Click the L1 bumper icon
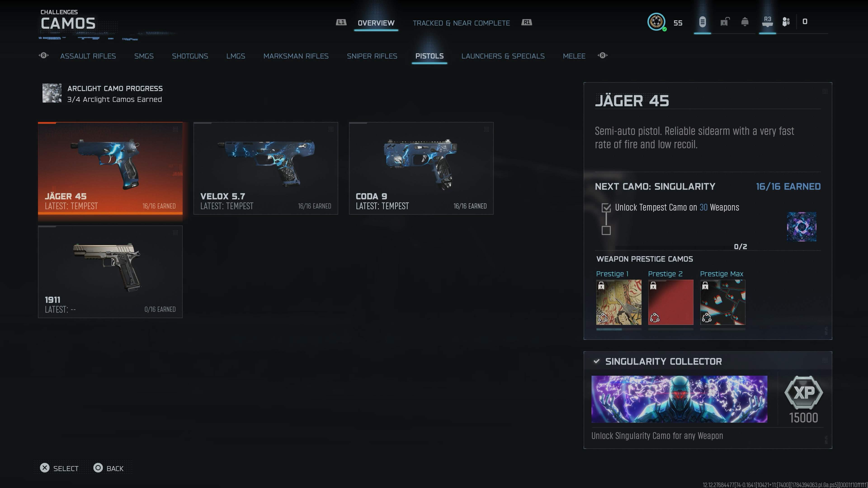 pos(341,22)
